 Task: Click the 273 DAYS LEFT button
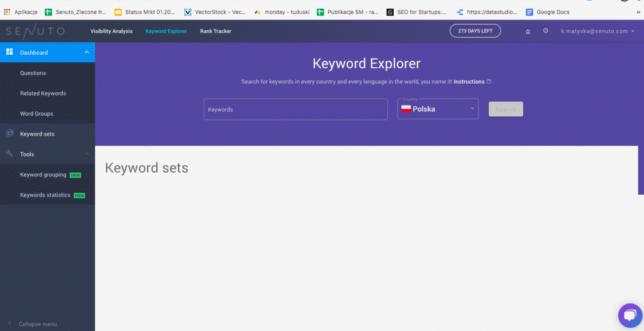pyautogui.click(x=475, y=31)
